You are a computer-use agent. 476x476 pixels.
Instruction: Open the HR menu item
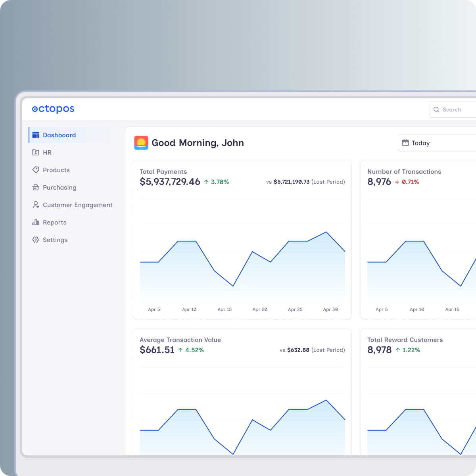pyautogui.click(x=71, y=152)
